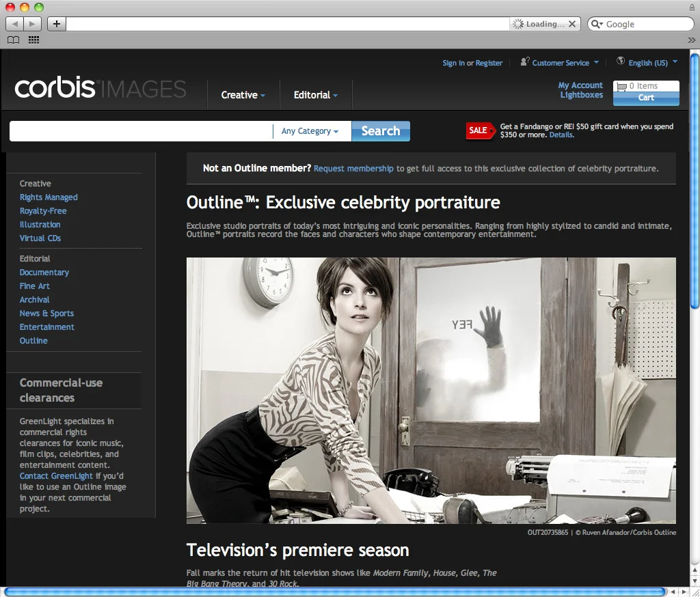Click the language globe icon
Image resolution: width=700 pixels, height=597 pixels.
pyautogui.click(x=621, y=61)
